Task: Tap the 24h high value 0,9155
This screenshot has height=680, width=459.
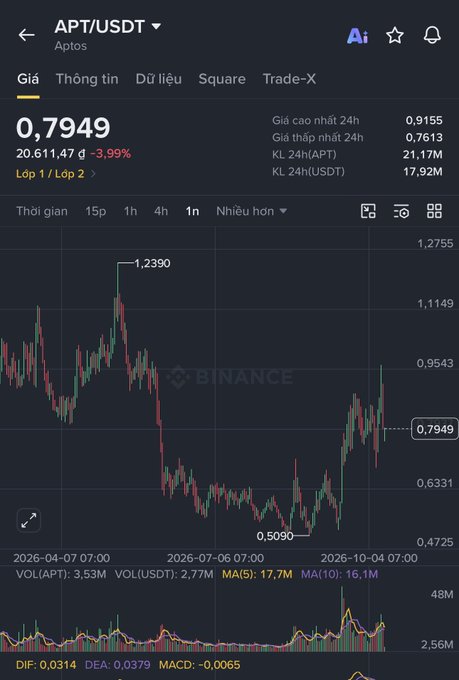Action: click(x=424, y=120)
